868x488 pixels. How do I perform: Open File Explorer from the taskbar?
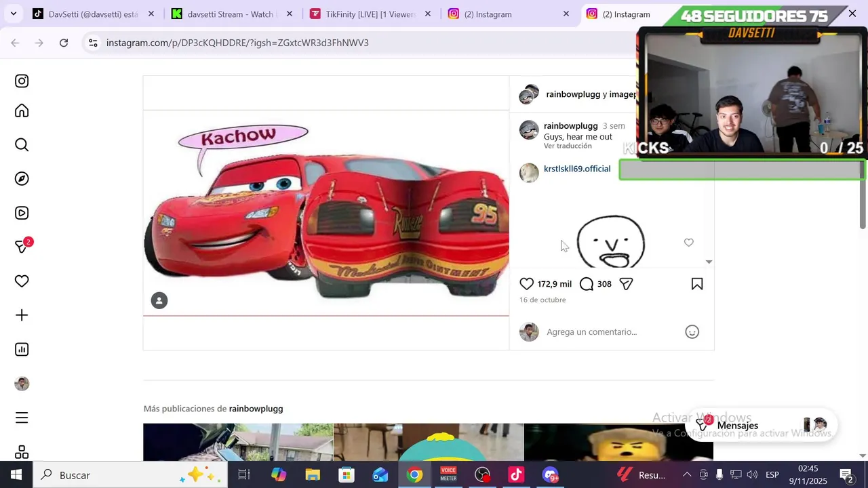pos(313,475)
